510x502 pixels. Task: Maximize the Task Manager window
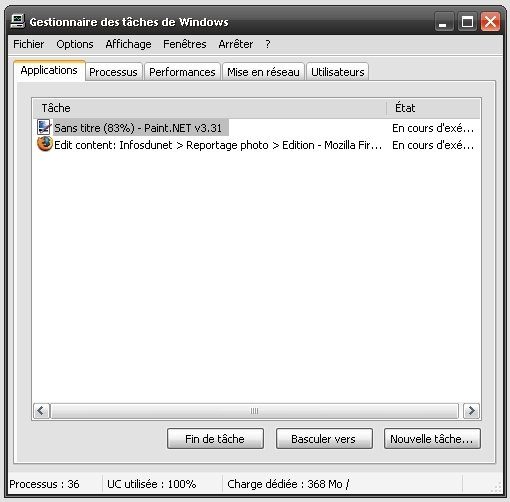tap(467, 22)
